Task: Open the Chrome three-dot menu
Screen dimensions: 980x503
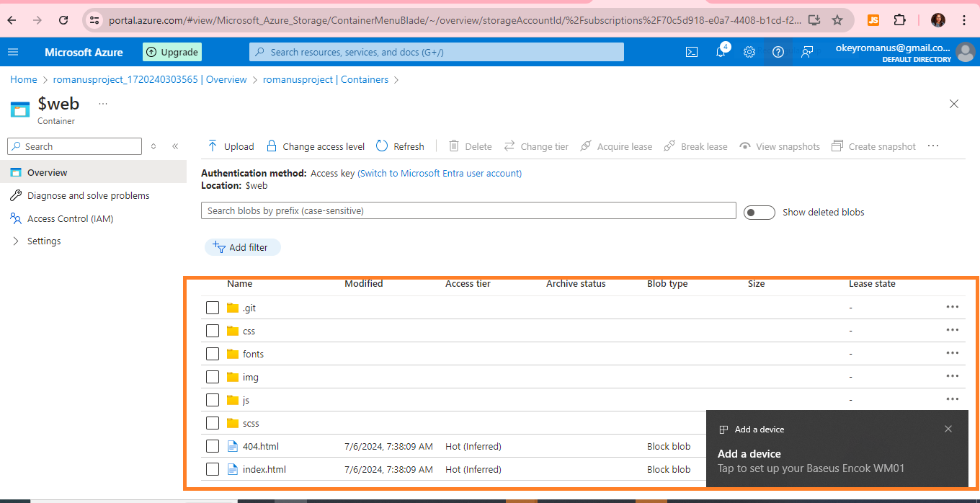Action: [x=965, y=20]
